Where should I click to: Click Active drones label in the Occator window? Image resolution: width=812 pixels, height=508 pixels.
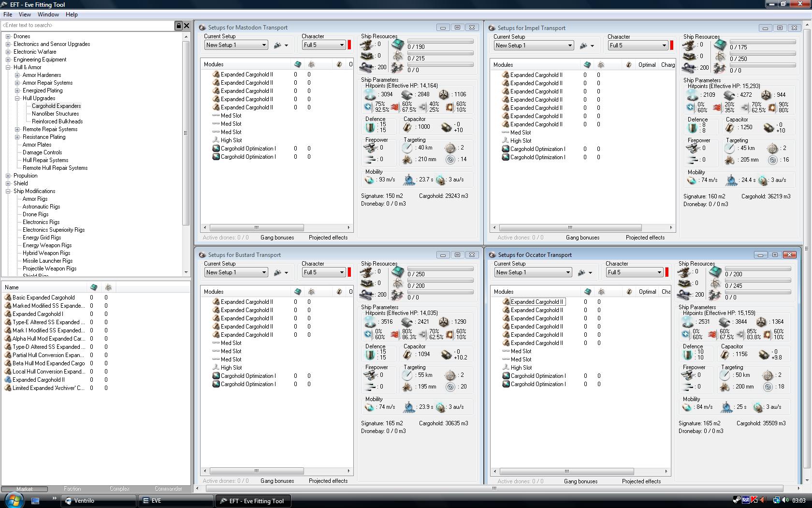520,481
